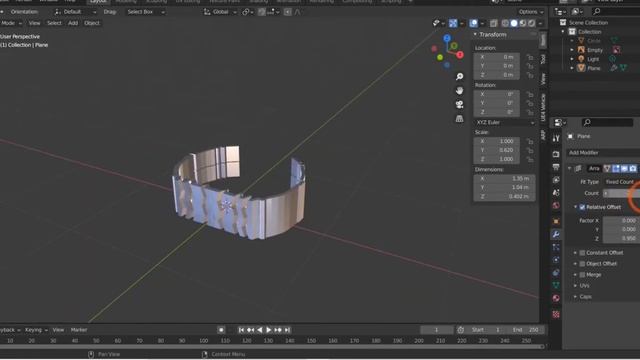
Task: Open the Render properties tab icon
Action: [556, 154]
